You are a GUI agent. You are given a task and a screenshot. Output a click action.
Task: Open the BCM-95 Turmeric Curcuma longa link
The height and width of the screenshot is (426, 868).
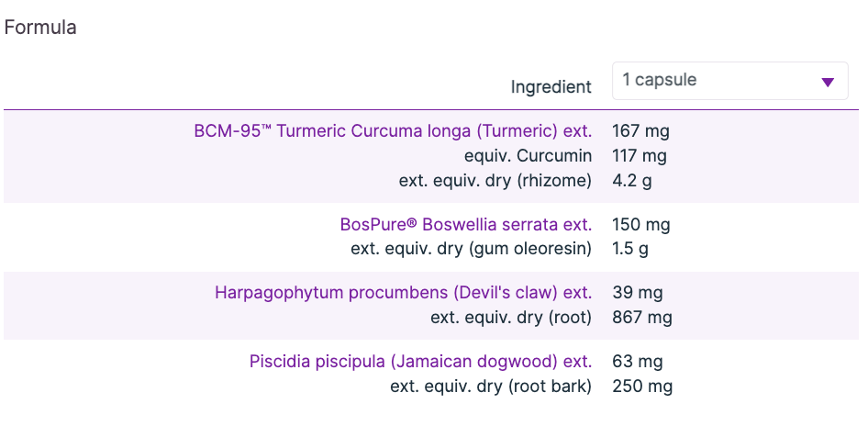[393, 131]
